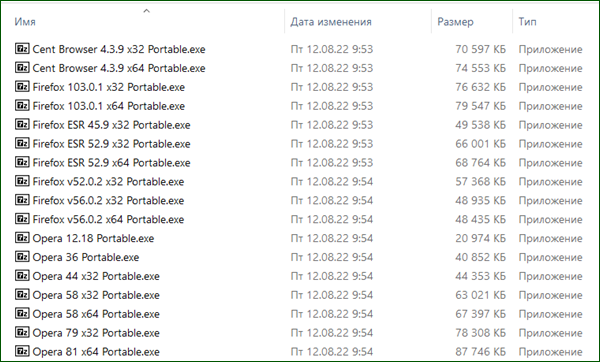600x362 pixels.
Task: Select file name Firefox v52.0.2 x32 Portable.exe
Action: [108, 182]
